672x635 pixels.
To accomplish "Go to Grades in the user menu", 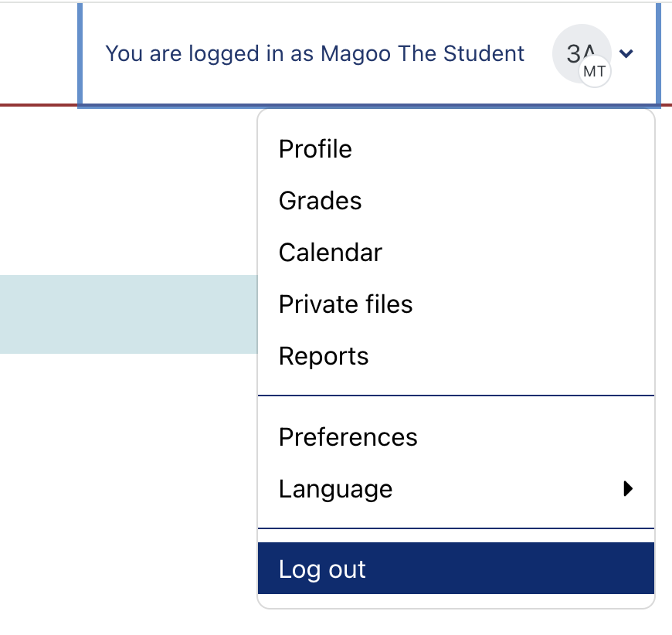I will (320, 201).
